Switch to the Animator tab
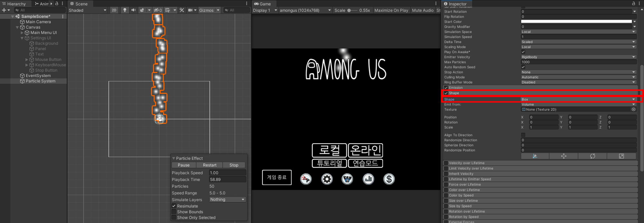Image resolution: width=644 pixels, height=223 pixels. pos(42,4)
